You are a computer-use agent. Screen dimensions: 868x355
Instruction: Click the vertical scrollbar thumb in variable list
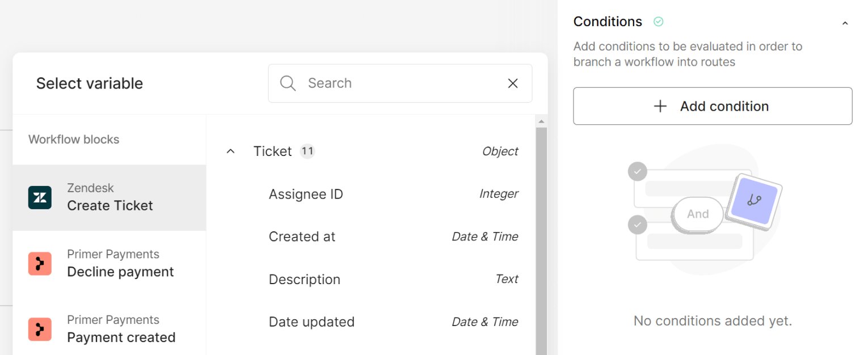541,241
